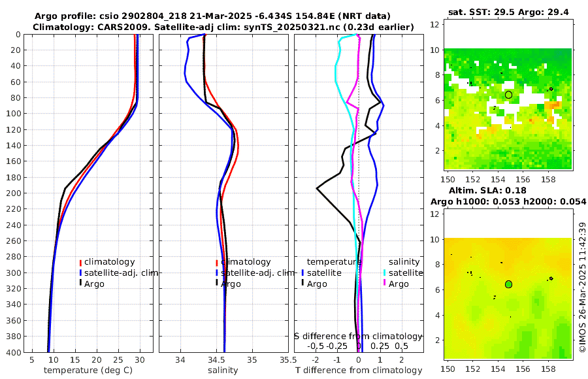Click the 'temperature' legend heading in difference panel
This screenshot has height=379, width=588.
(x=334, y=262)
